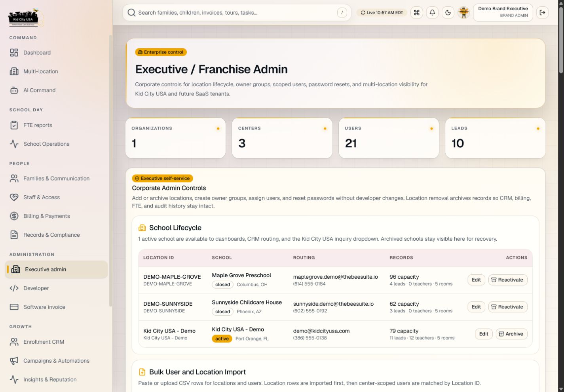The width and height of the screenshot is (564, 392).
Task: Click the RECORDS column header
Action: (x=401, y=257)
